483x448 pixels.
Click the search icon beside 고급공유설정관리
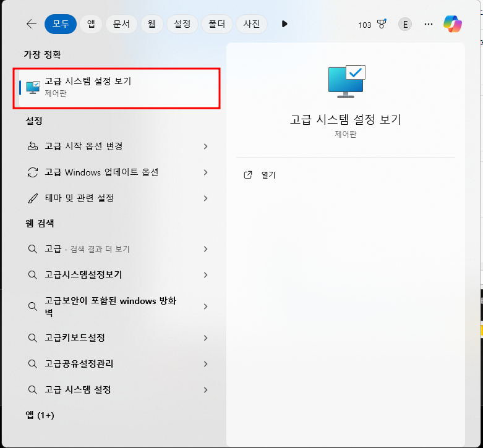[x=33, y=364]
